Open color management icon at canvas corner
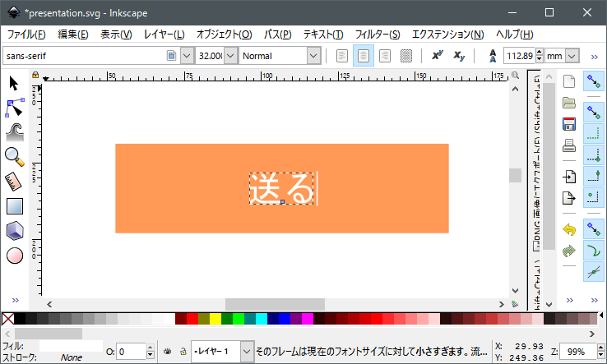Viewport: 607px width, 364px height. point(515,304)
